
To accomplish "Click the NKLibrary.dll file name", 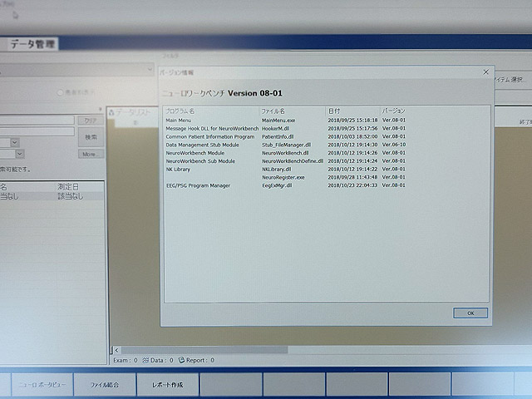I will [277, 170].
